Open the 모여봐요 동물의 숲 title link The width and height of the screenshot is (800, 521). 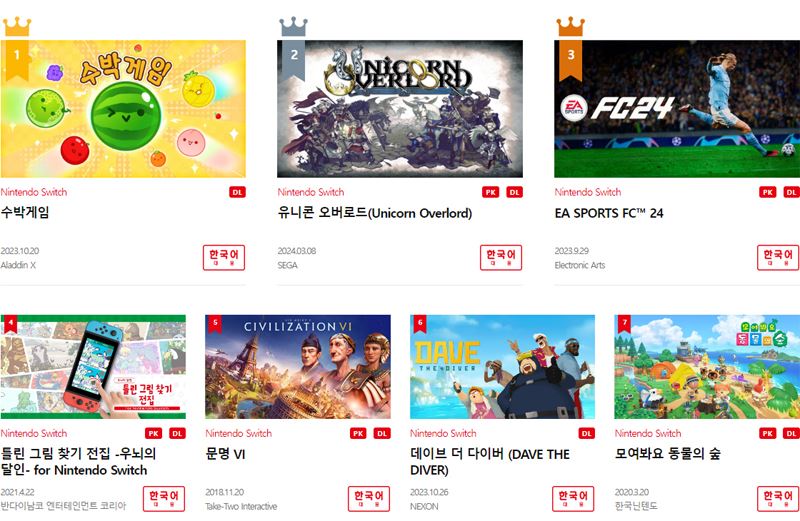[667, 453]
